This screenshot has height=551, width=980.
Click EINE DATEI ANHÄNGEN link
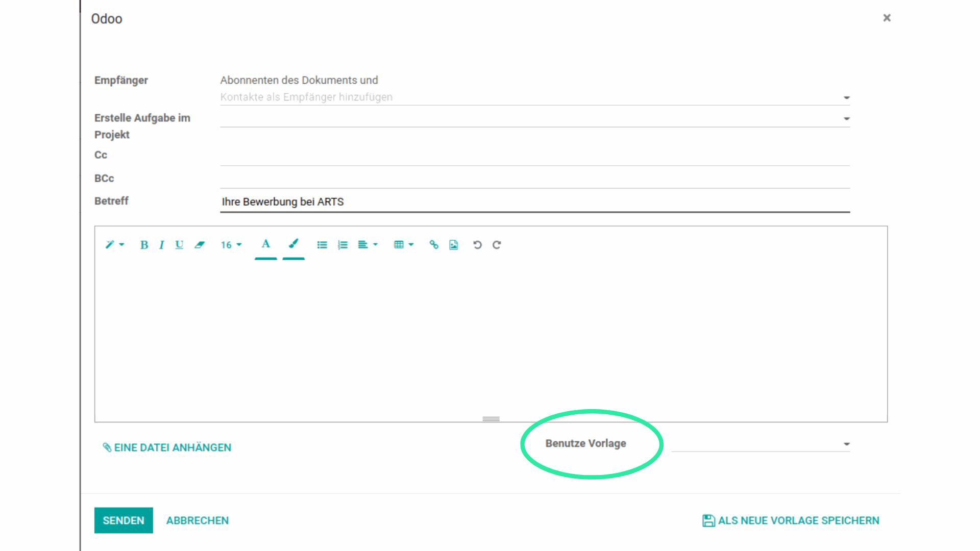coord(167,447)
